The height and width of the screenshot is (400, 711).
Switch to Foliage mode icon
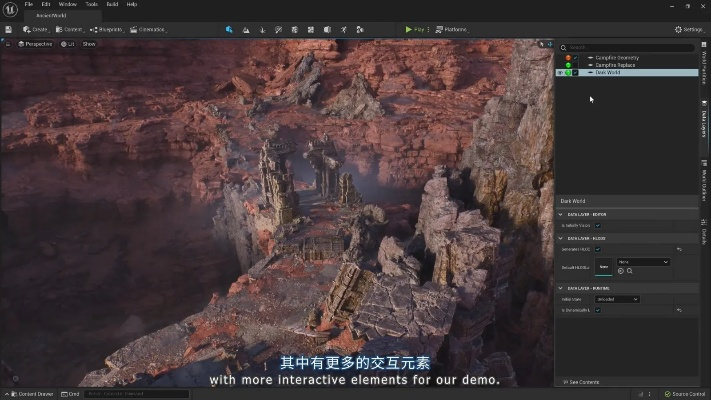pyautogui.click(x=262, y=29)
